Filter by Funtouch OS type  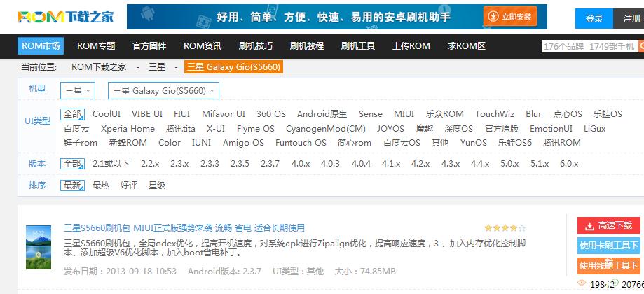pos(301,143)
